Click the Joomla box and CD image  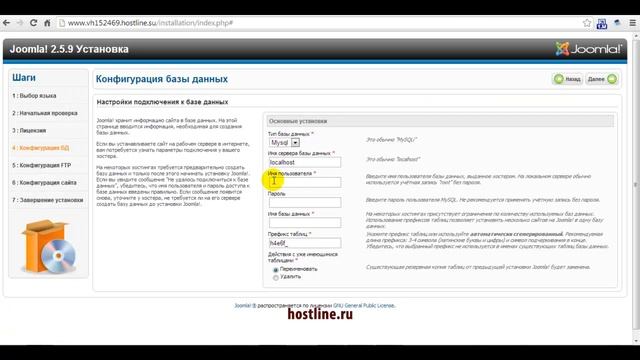click(48, 247)
